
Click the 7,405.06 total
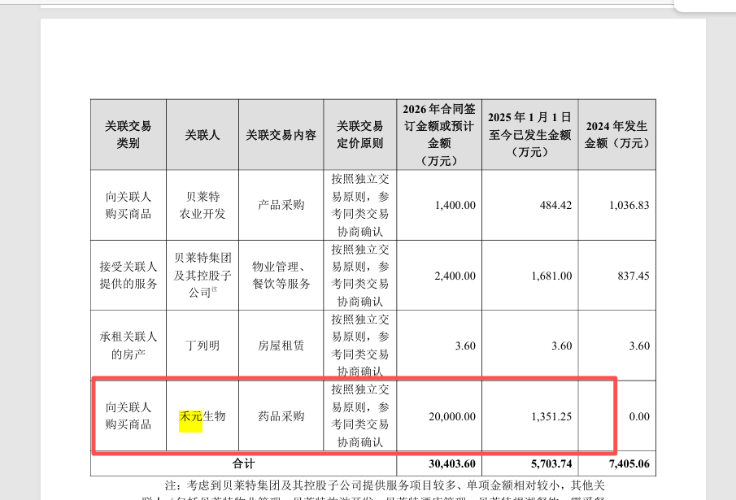(629, 464)
